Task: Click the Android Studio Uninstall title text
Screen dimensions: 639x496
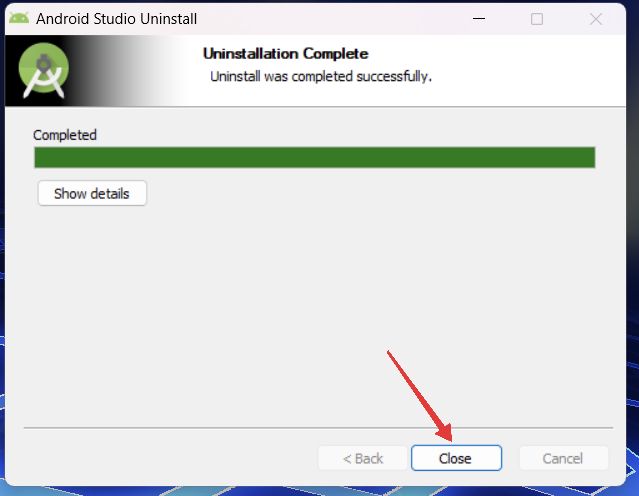Action: coord(117,19)
